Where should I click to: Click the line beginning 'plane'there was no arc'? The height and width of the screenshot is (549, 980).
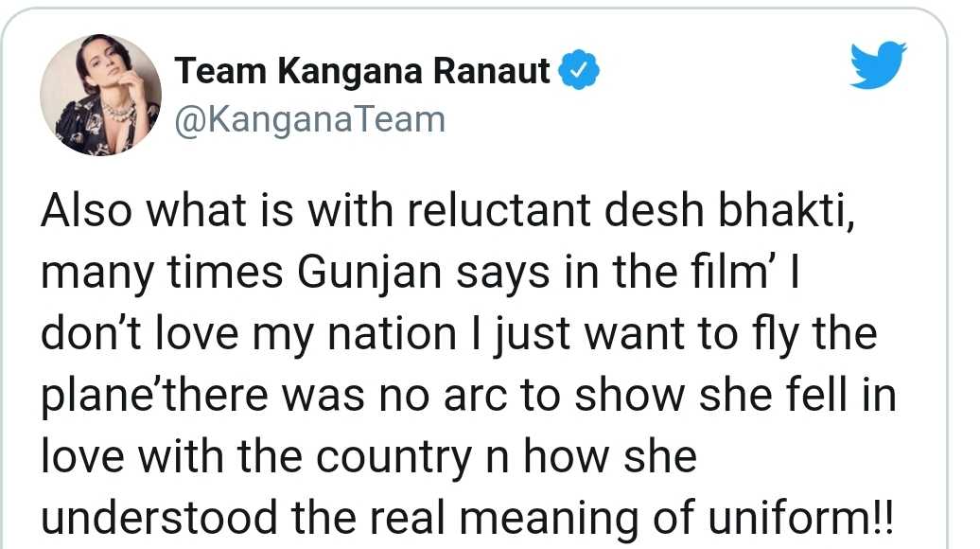pos(469,396)
